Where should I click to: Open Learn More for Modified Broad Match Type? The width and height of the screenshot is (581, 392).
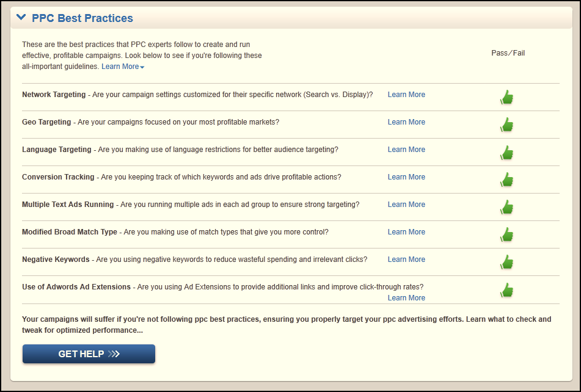tap(406, 231)
